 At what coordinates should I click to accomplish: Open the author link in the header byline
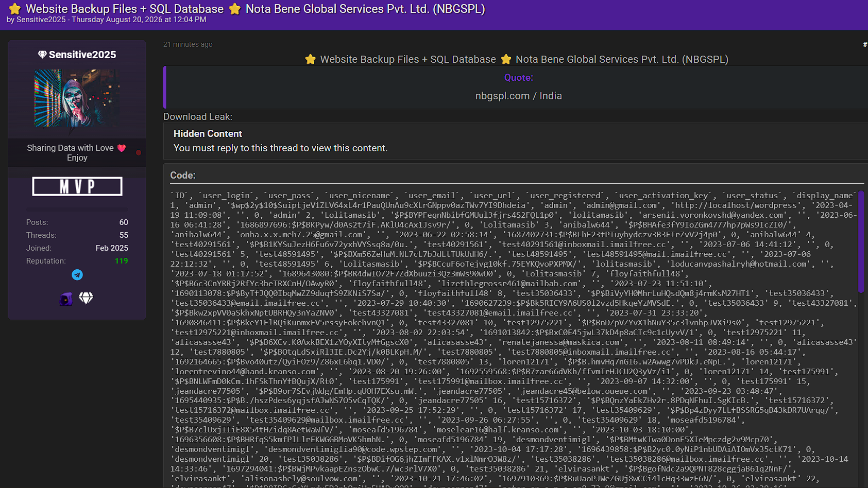point(41,20)
